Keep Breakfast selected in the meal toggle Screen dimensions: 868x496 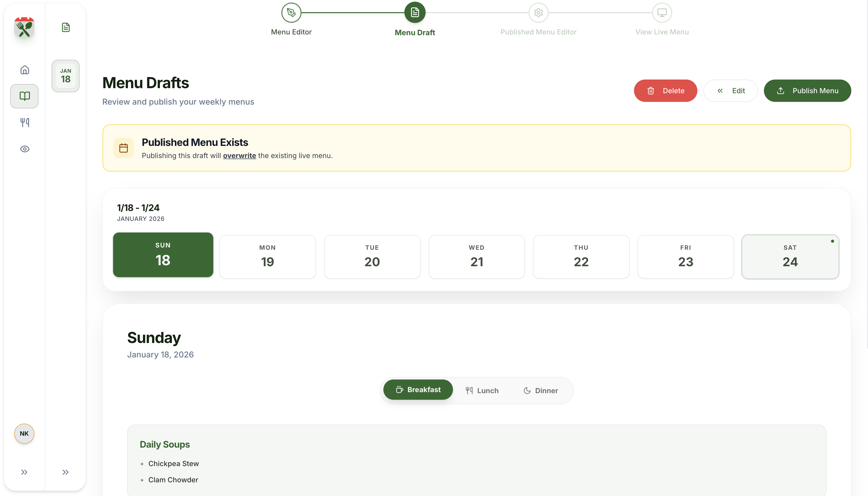418,389
